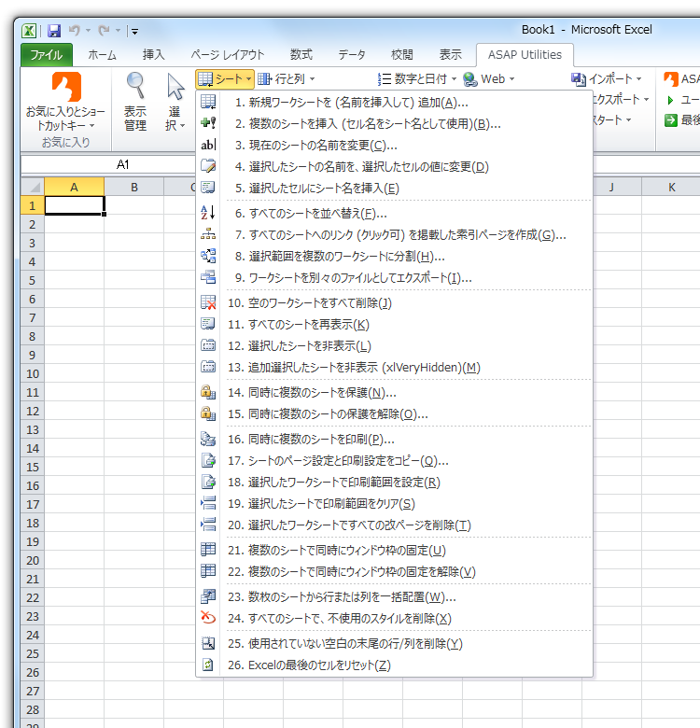Click the padlock icon for 複数のシートの保護を解除
700x728 pixels.
click(208, 413)
